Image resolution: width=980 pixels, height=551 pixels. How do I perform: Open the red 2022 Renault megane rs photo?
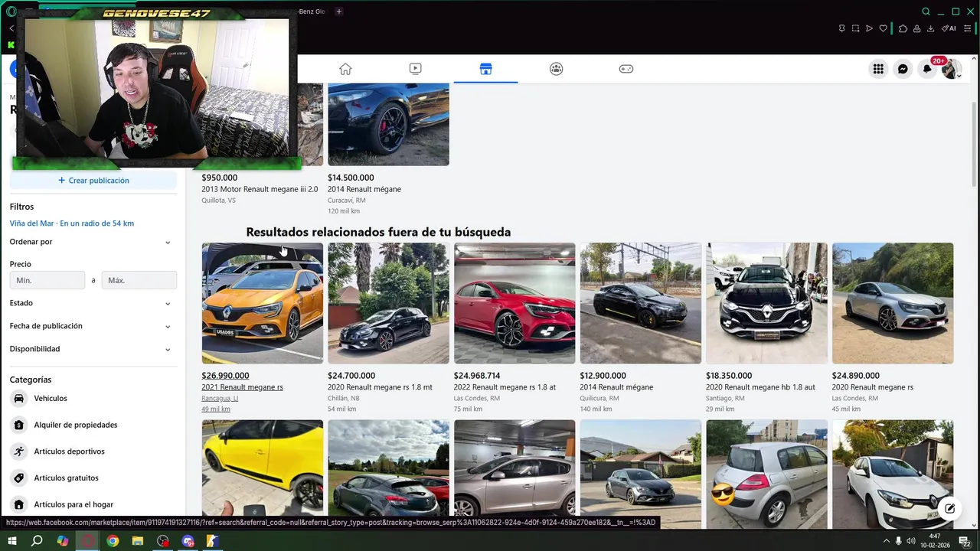514,303
